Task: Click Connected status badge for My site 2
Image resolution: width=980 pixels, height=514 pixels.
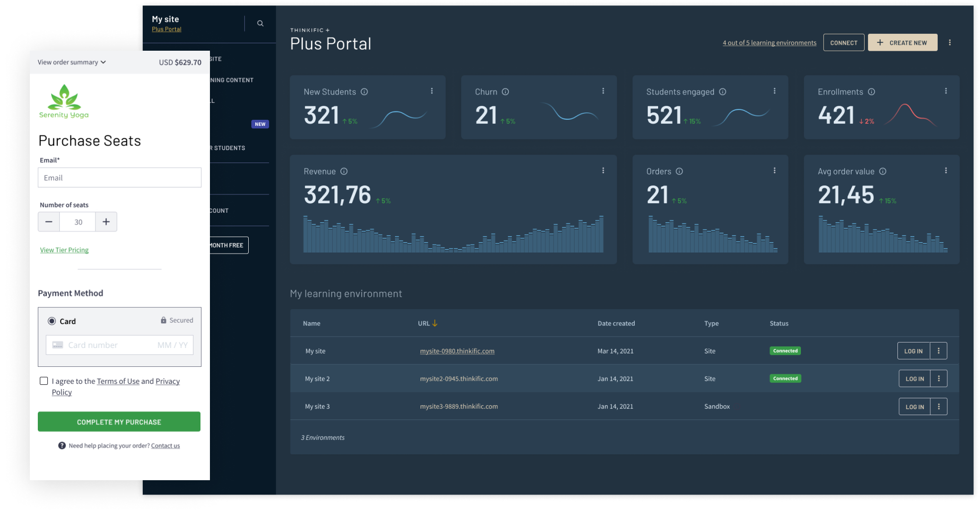Action: pyautogui.click(x=785, y=379)
